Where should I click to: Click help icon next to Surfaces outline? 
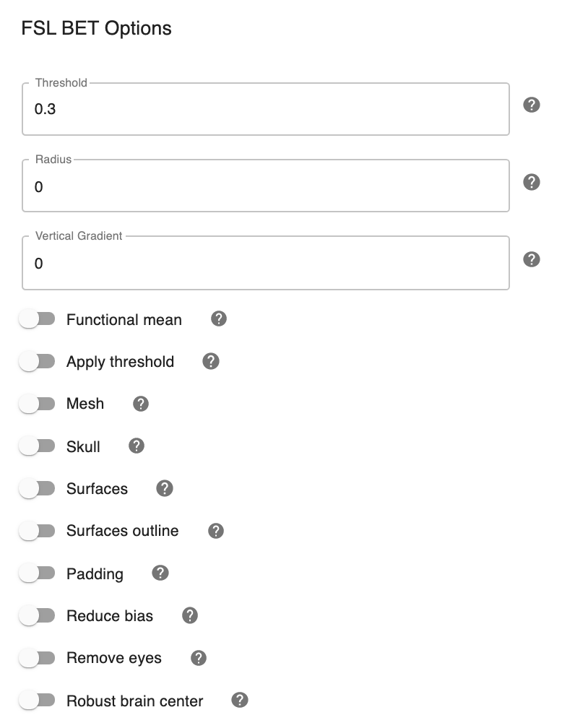point(215,531)
